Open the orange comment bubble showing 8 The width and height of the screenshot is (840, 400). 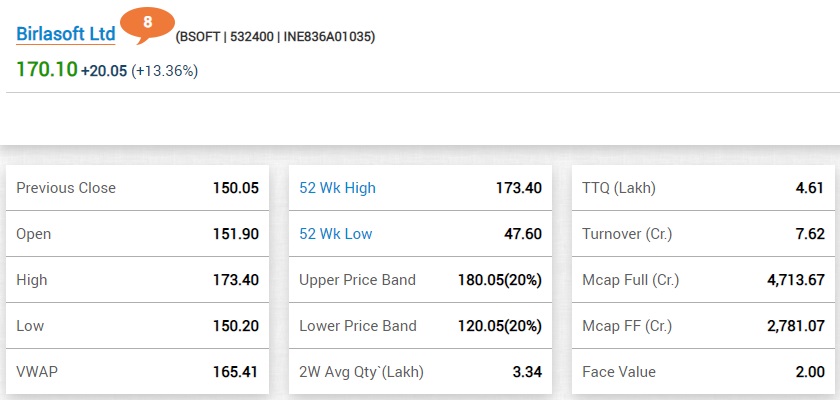point(147,25)
